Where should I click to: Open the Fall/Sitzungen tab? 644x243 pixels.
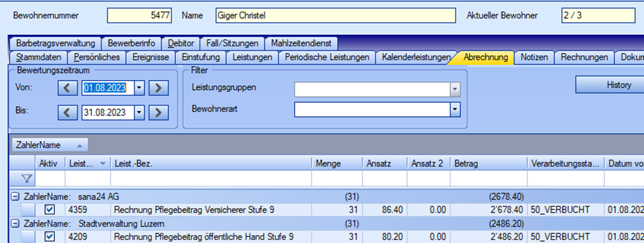(x=233, y=43)
